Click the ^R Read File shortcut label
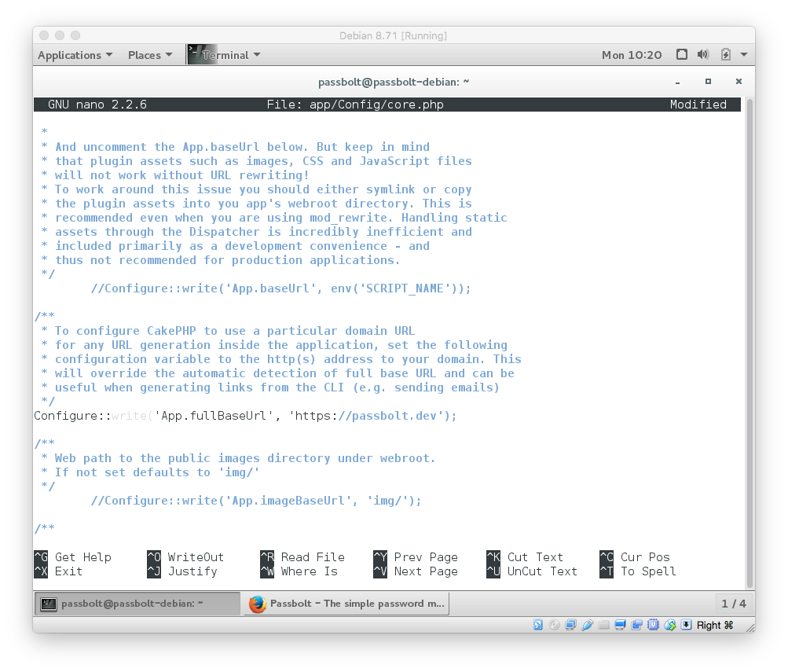Screen dimensions: 788x672 [302, 557]
